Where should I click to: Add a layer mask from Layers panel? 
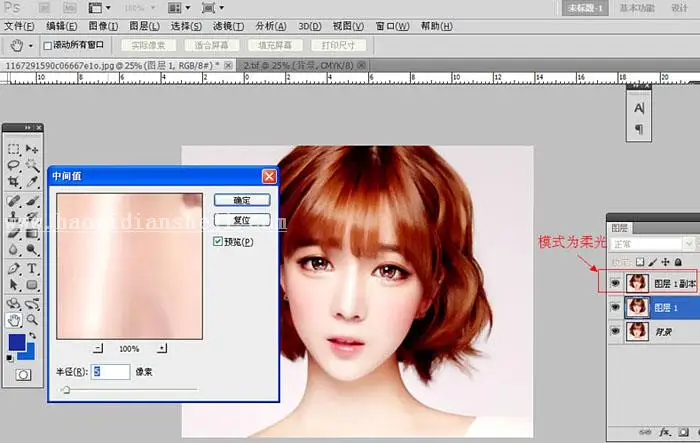(x=683, y=432)
